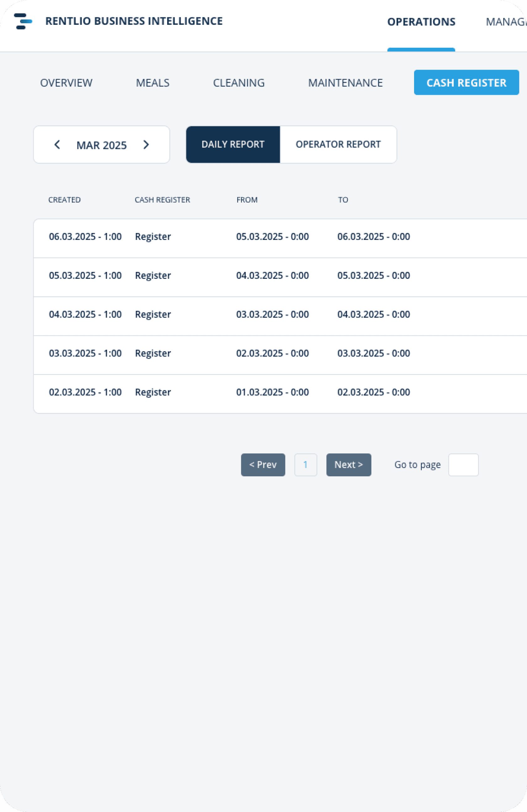The height and width of the screenshot is (812, 527).
Task: Switch to the Operator Report view
Action: click(x=338, y=144)
